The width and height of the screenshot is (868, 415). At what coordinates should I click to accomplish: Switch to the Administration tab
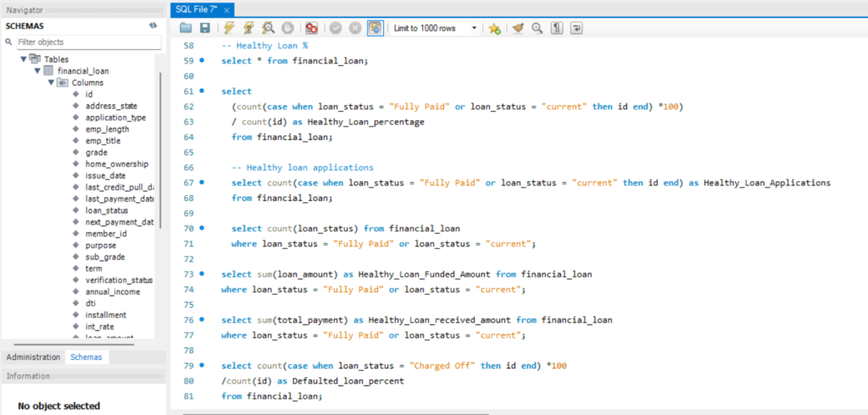(33, 357)
